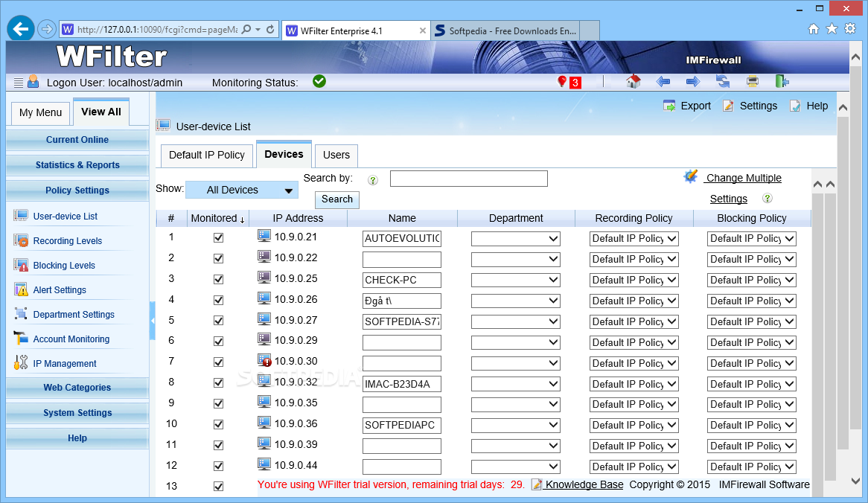Switch to Softpedia browser tab
868x503 pixels.
click(x=506, y=31)
